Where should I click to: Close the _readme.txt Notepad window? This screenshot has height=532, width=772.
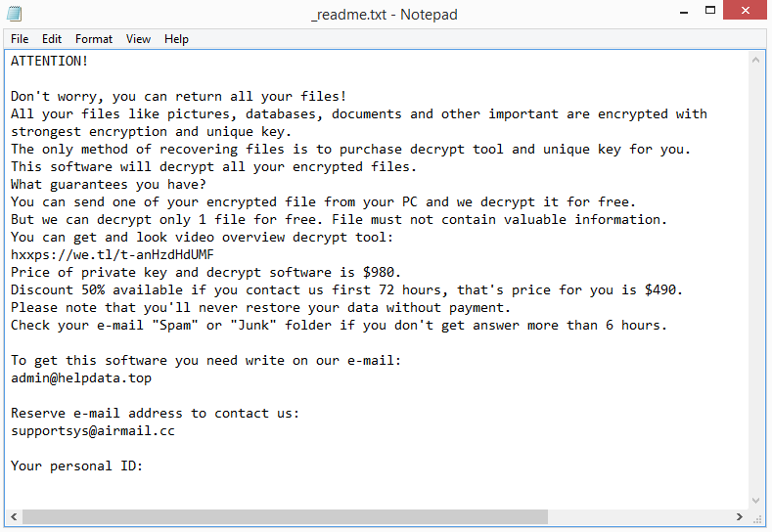745,11
